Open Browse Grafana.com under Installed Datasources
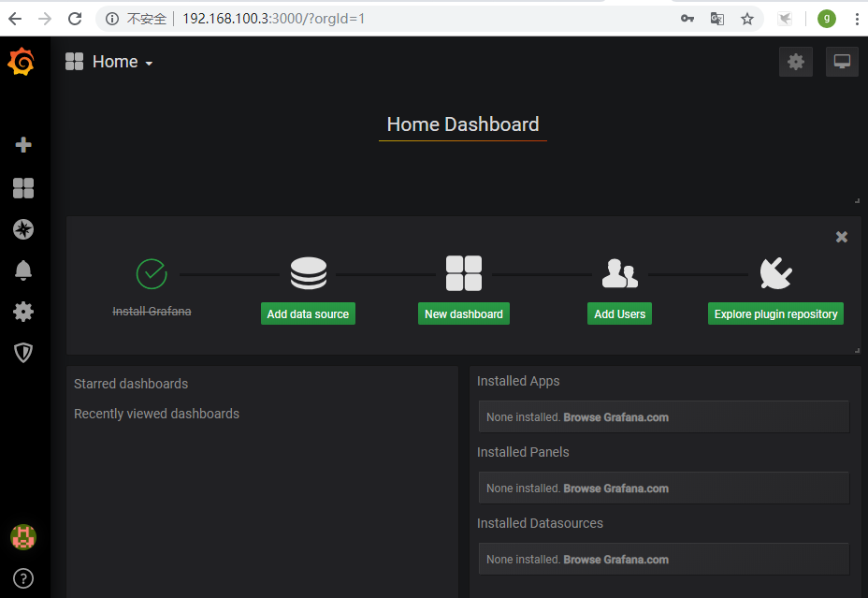The height and width of the screenshot is (598, 868). (615, 560)
